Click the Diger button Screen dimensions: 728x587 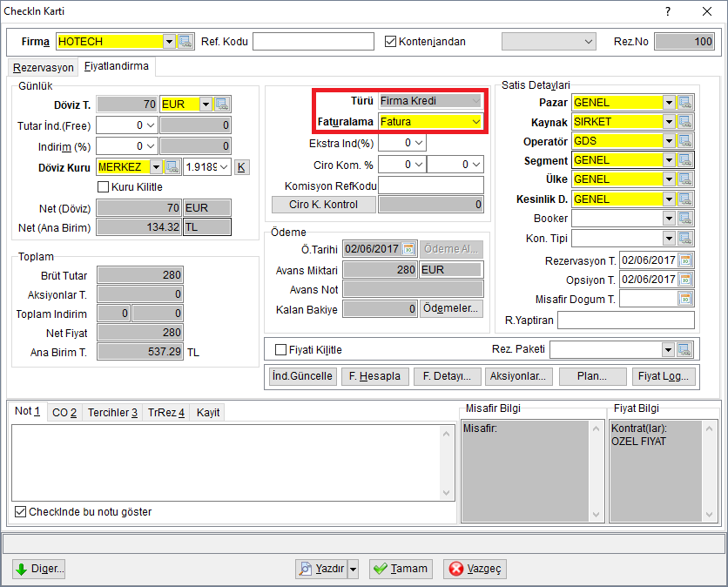coord(38,569)
